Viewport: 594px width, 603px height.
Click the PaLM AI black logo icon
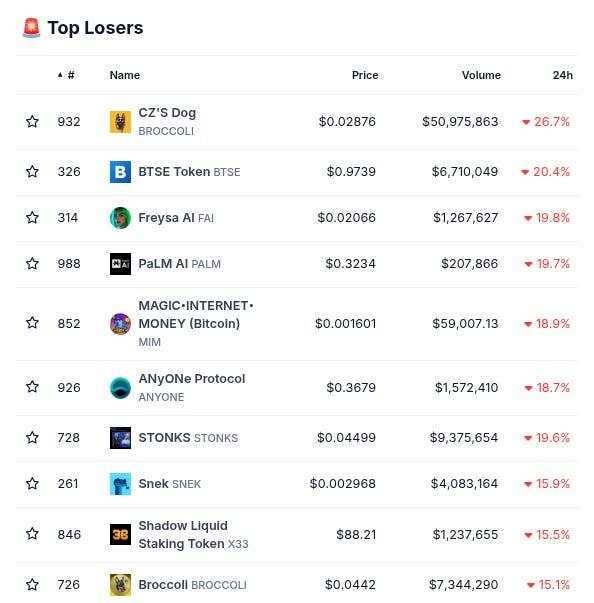coord(120,264)
